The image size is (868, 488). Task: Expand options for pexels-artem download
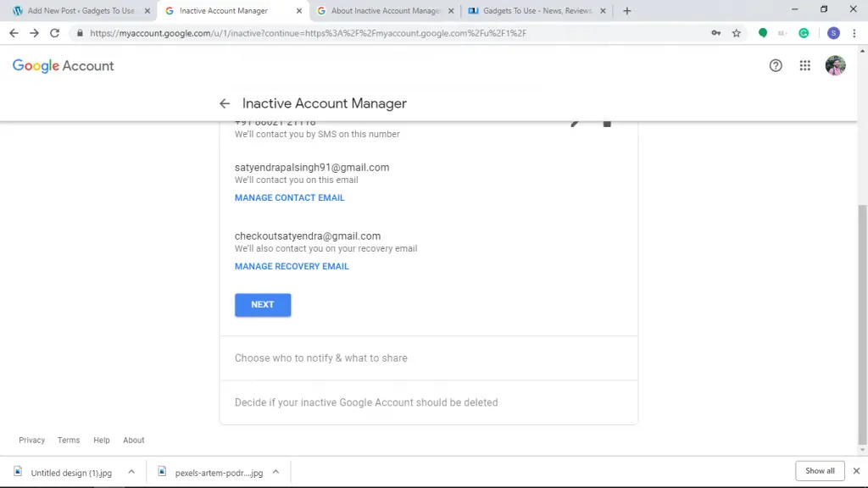275,472
